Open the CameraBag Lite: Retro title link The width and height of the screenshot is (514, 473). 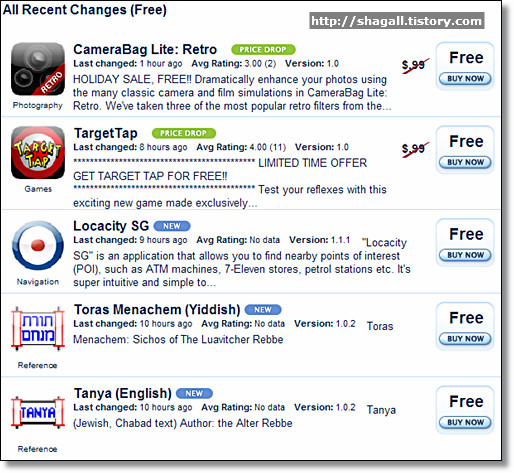(145, 50)
